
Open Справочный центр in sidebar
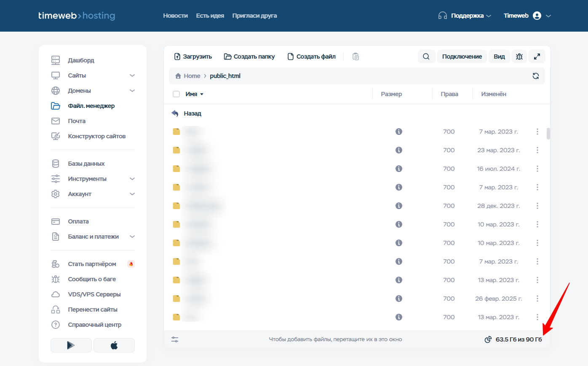(95, 325)
